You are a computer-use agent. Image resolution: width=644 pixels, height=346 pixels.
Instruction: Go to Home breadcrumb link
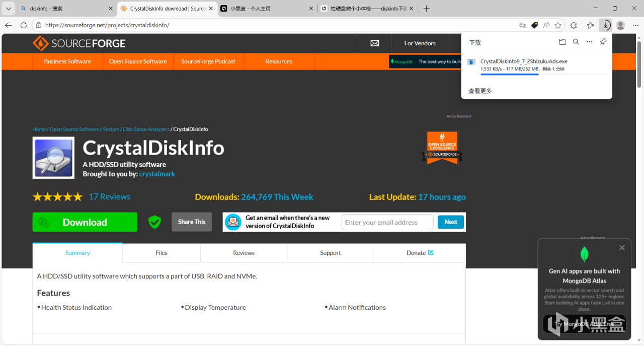pyautogui.click(x=39, y=129)
